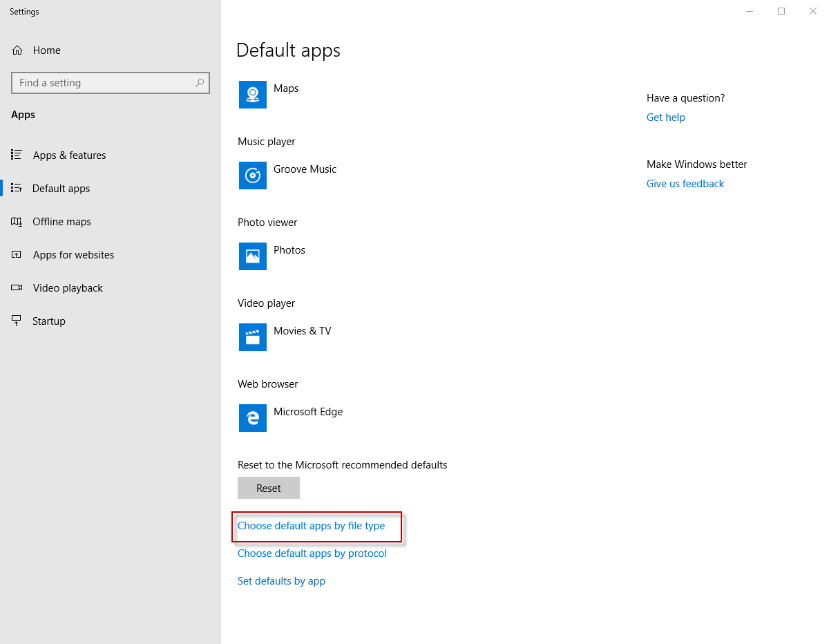Viewport: 829px width, 644px height.
Task: Click the Make Windows better text
Action: [x=697, y=164]
